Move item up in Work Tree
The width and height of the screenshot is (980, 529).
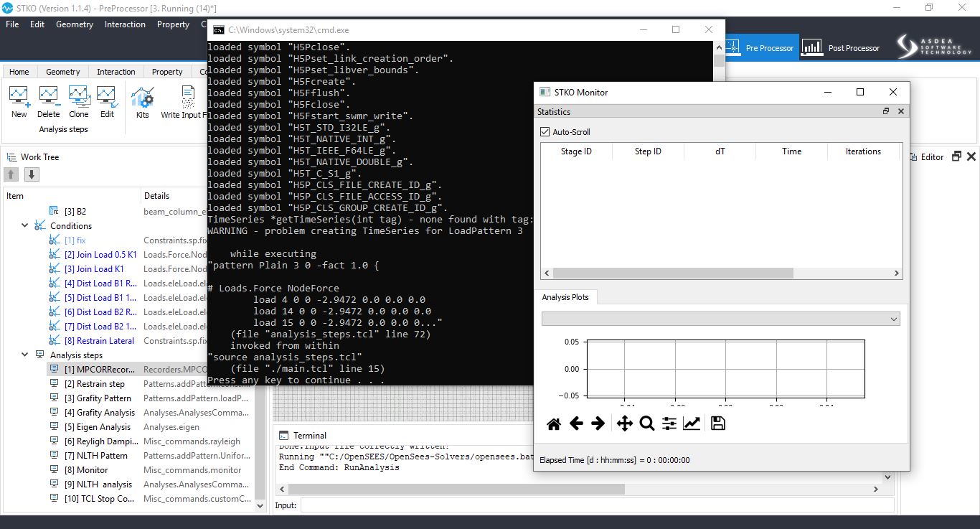click(x=11, y=174)
